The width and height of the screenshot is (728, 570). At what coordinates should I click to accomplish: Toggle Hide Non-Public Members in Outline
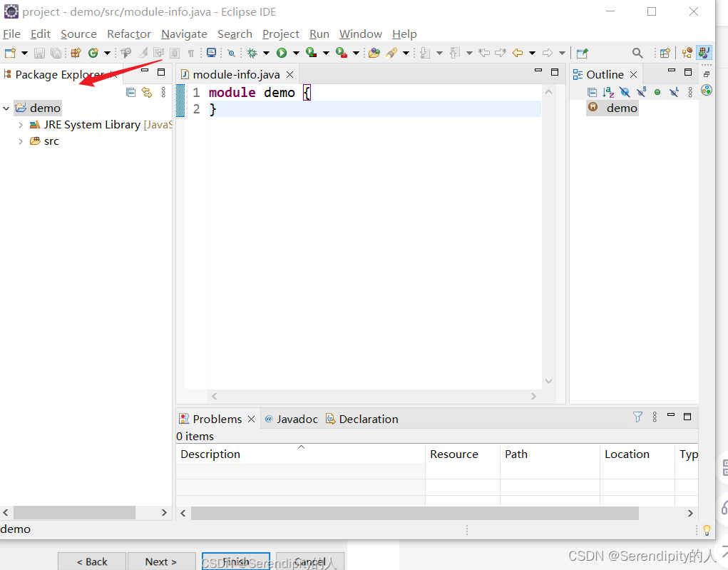click(657, 93)
